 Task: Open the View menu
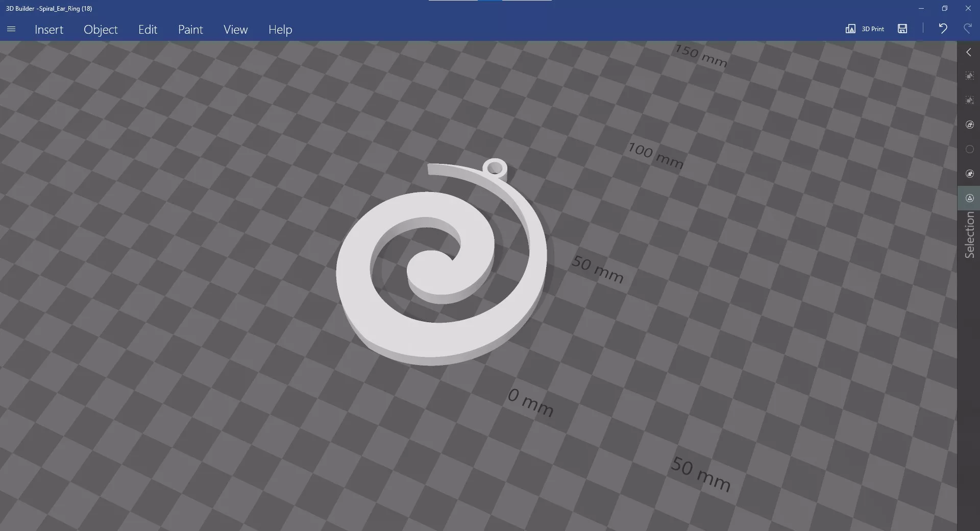[x=235, y=30]
